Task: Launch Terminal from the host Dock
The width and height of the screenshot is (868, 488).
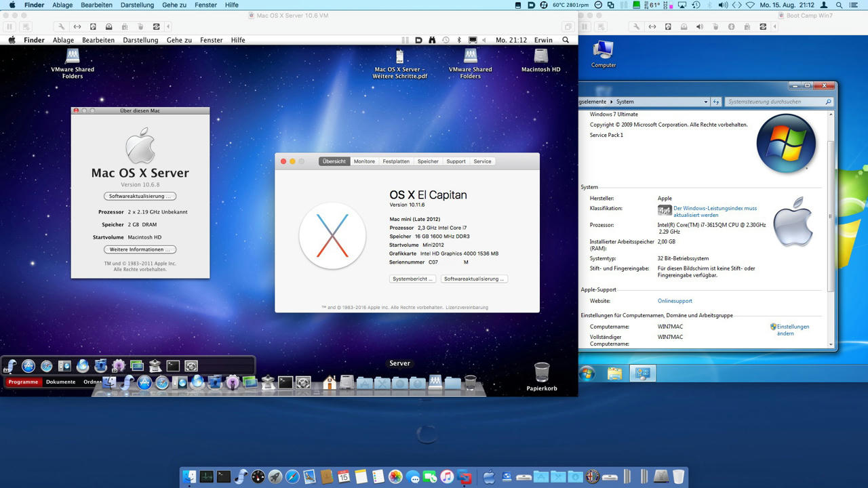Action: (223, 476)
